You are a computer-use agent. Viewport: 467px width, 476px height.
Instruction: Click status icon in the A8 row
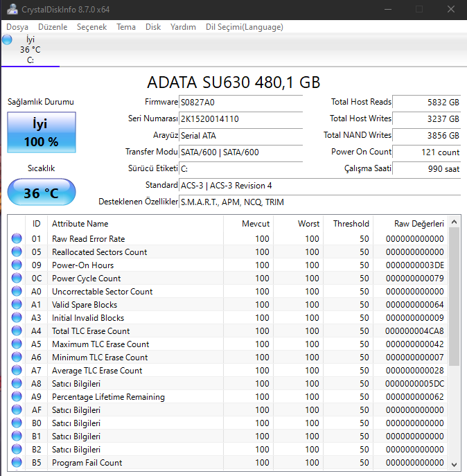pyautogui.click(x=17, y=383)
